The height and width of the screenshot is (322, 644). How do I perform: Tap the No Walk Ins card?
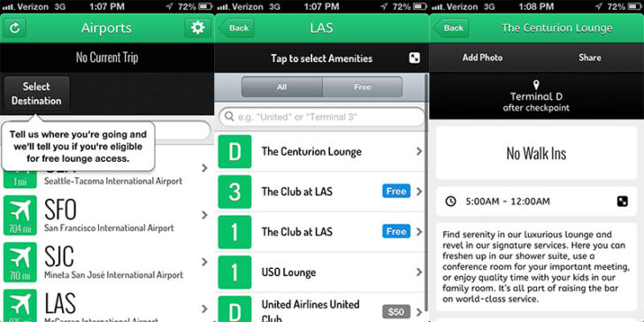(x=536, y=153)
